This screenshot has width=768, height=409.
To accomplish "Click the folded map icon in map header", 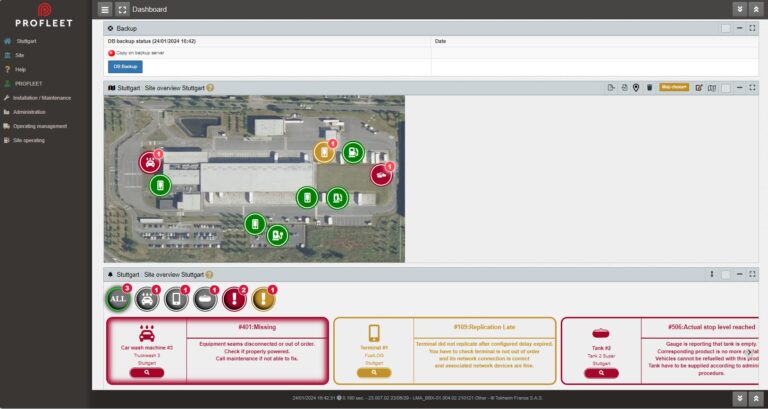I will (x=712, y=88).
